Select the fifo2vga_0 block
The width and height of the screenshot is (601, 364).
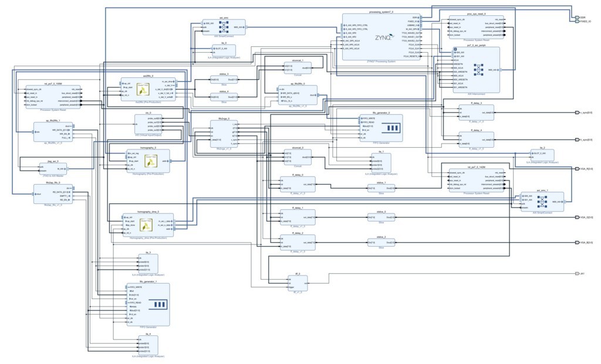[x=224, y=134]
